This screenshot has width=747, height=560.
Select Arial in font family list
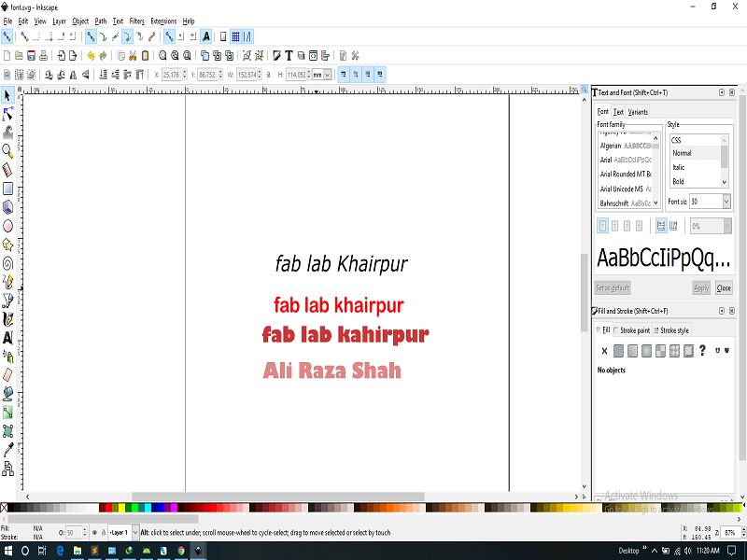click(626, 160)
